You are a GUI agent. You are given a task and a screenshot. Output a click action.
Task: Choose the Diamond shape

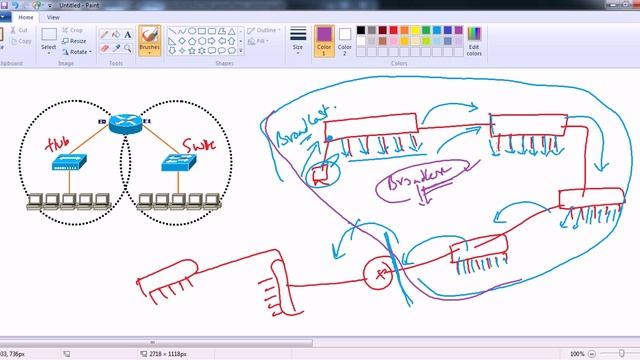click(182, 41)
